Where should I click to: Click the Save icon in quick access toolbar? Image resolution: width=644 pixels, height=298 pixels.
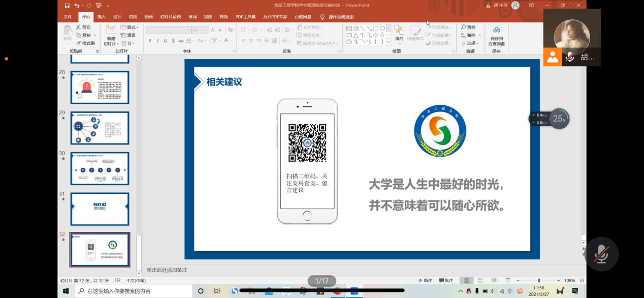[67, 6]
